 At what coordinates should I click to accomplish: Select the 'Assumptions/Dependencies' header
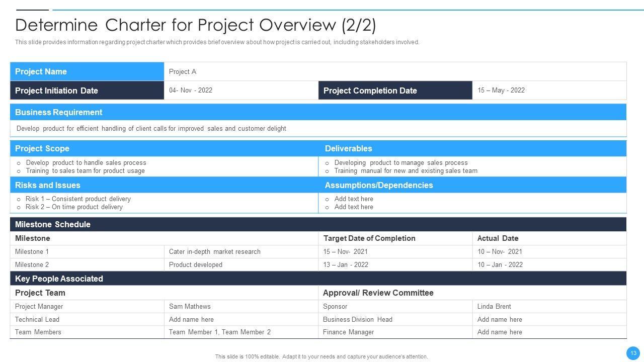472,185
